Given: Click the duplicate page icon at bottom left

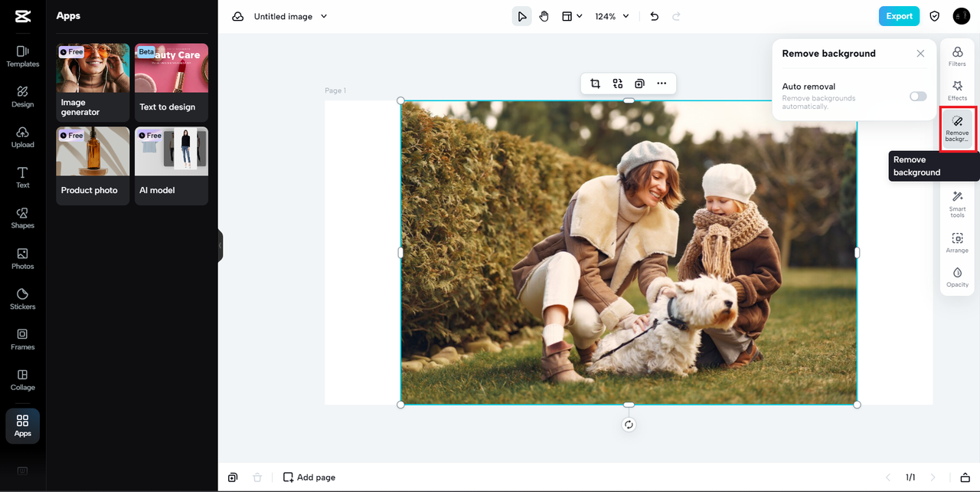Looking at the screenshot, I should 233,477.
